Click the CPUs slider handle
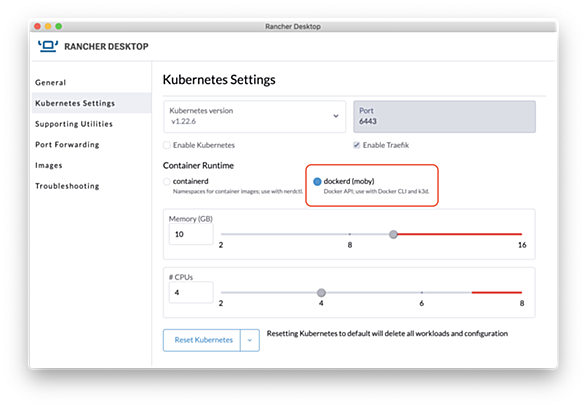 321,292
